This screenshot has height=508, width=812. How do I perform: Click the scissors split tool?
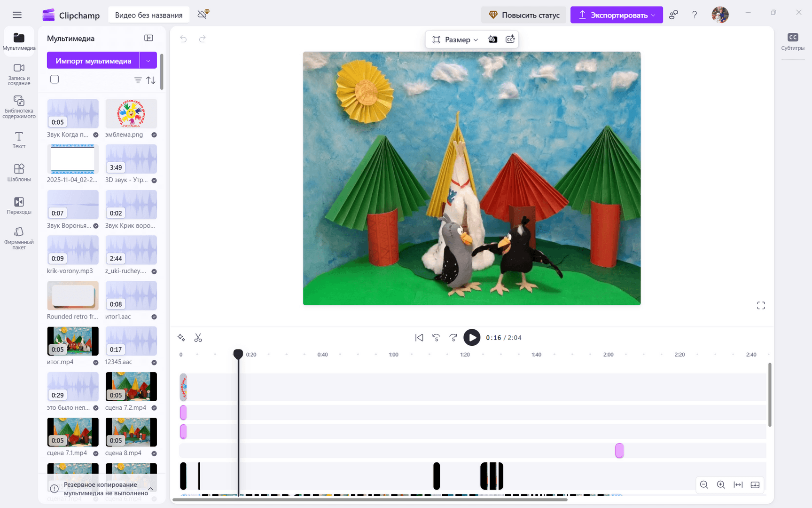coord(198,338)
